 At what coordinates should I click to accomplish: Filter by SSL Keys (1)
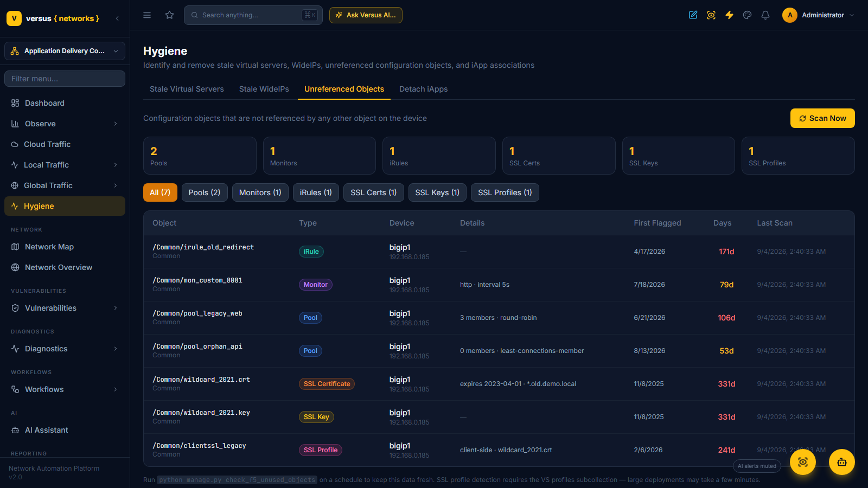point(437,192)
